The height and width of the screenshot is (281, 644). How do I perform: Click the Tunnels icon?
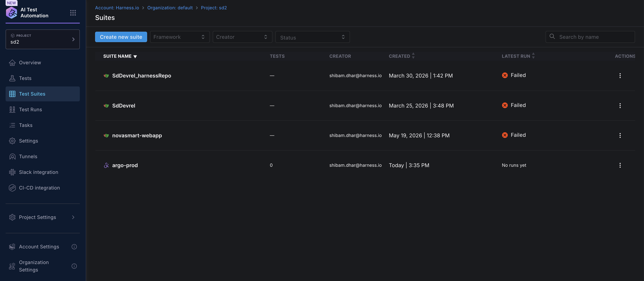(x=12, y=157)
